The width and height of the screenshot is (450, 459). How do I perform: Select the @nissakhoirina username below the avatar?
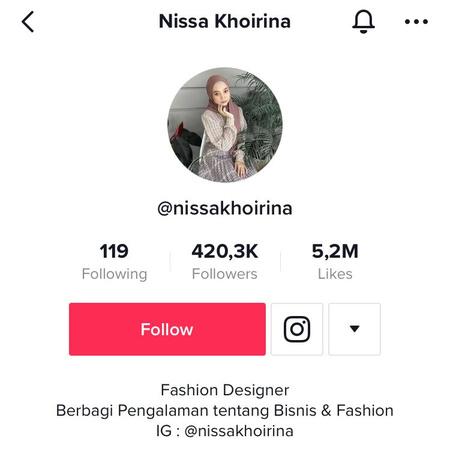[225, 208]
